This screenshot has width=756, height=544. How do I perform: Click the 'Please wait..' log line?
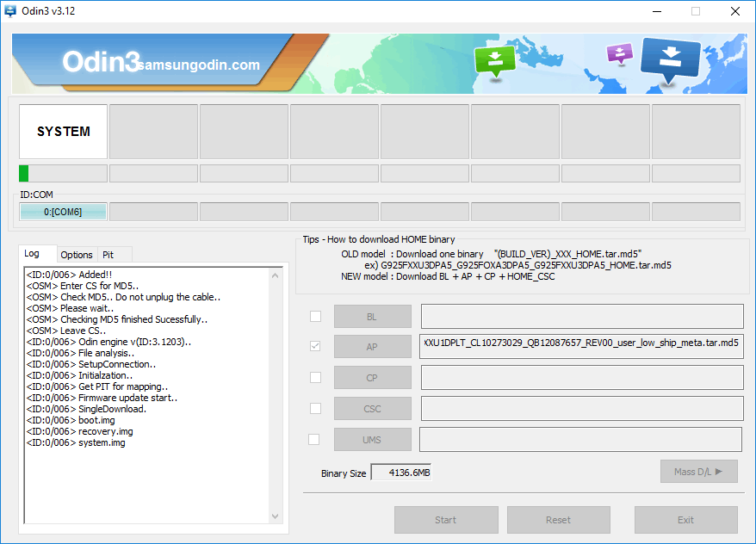[x=70, y=308]
